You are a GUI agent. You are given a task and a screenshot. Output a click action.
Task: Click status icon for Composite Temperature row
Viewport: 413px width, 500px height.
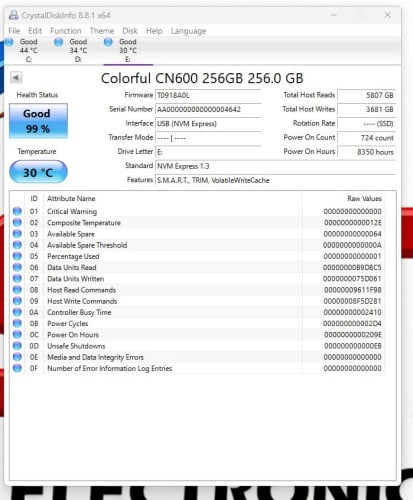17,222
